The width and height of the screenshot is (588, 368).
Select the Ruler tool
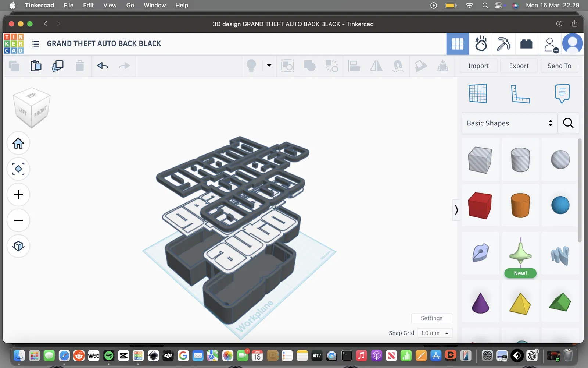click(520, 93)
